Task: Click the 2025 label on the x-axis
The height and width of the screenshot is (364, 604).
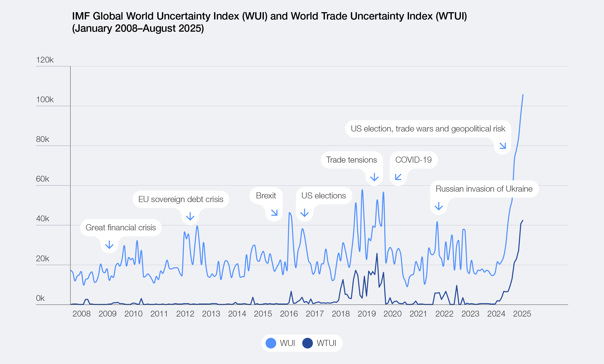Action: [522, 314]
